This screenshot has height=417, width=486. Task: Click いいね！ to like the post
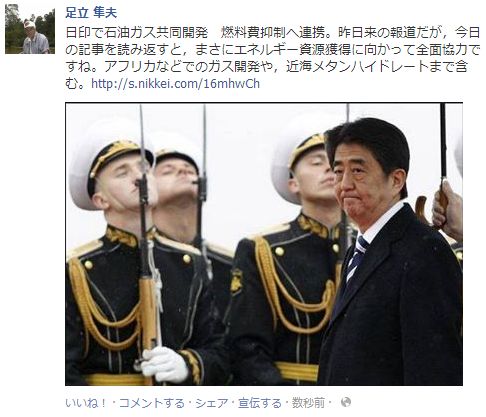point(86,403)
